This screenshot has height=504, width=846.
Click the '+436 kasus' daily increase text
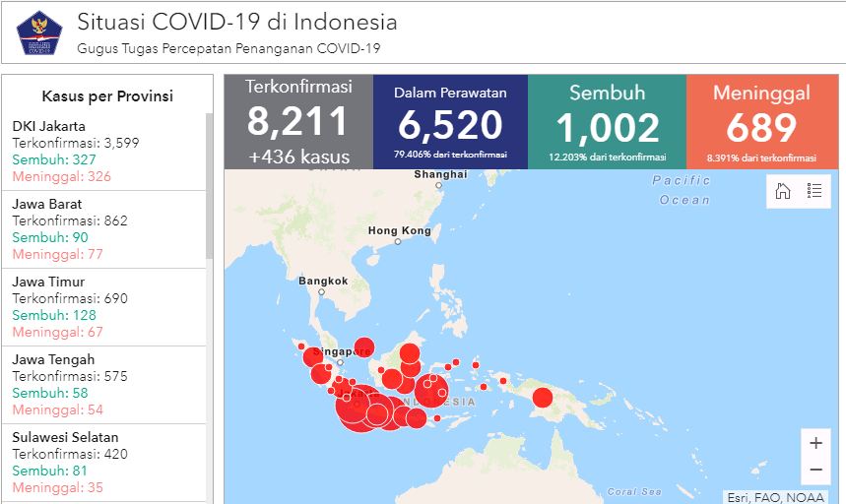coord(298,157)
